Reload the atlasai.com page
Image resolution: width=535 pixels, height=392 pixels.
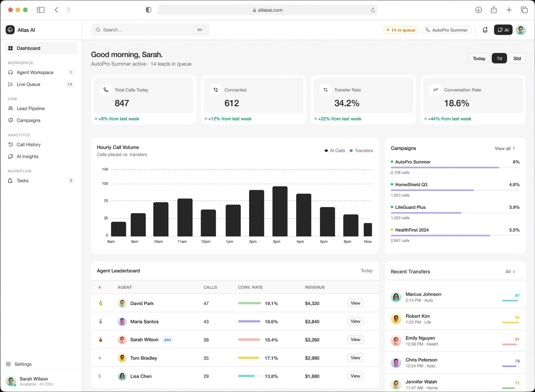point(373,10)
